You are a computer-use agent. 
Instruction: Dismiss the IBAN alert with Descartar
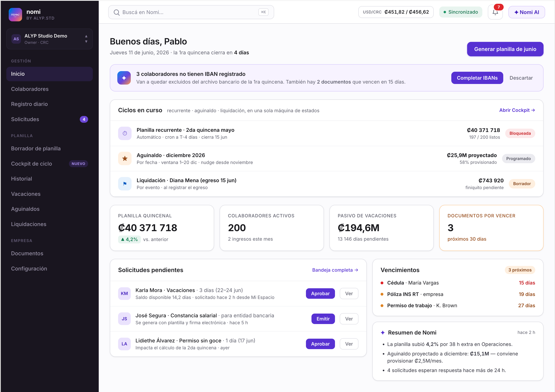tap(521, 78)
